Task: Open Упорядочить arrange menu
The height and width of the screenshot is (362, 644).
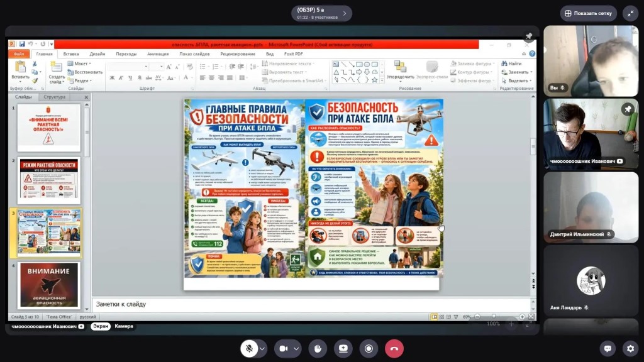Action: (401, 70)
